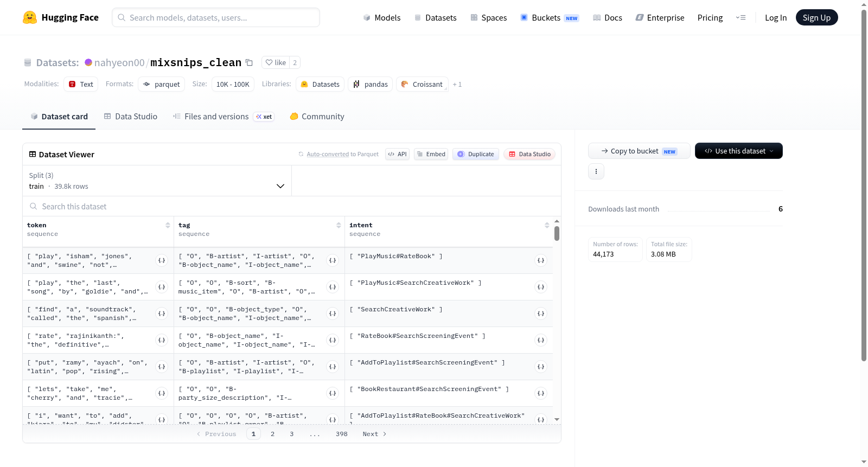Go to page 2 of the dataset

tap(272, 434)
